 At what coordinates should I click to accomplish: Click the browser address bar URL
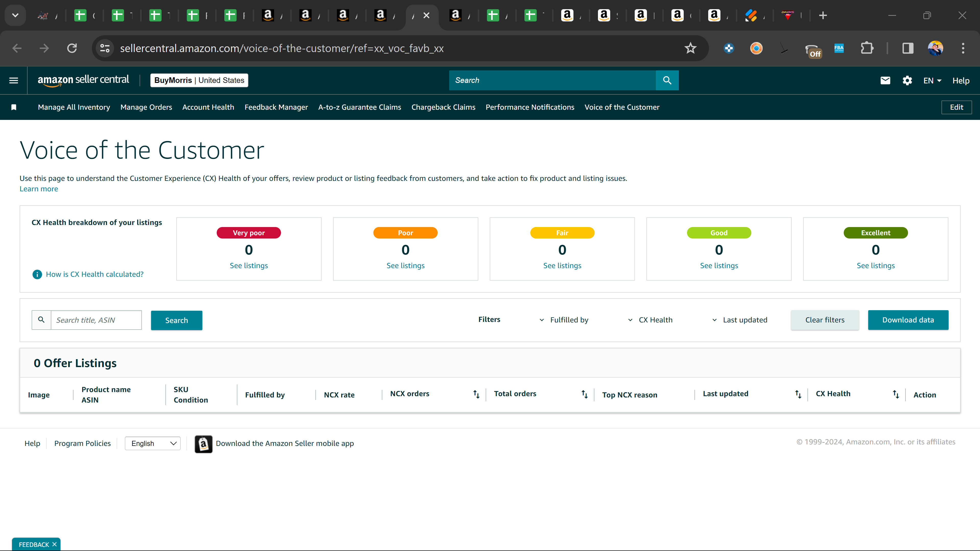pos(282,48)
